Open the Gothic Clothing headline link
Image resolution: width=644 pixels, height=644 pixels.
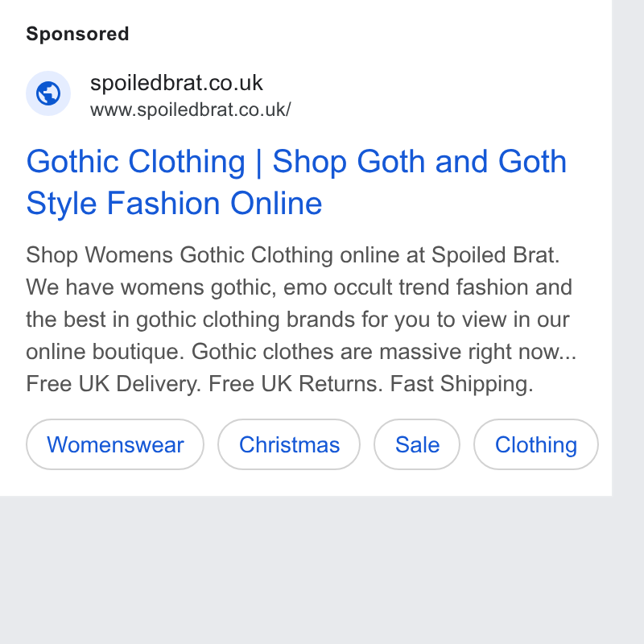[x=296, y=182]
